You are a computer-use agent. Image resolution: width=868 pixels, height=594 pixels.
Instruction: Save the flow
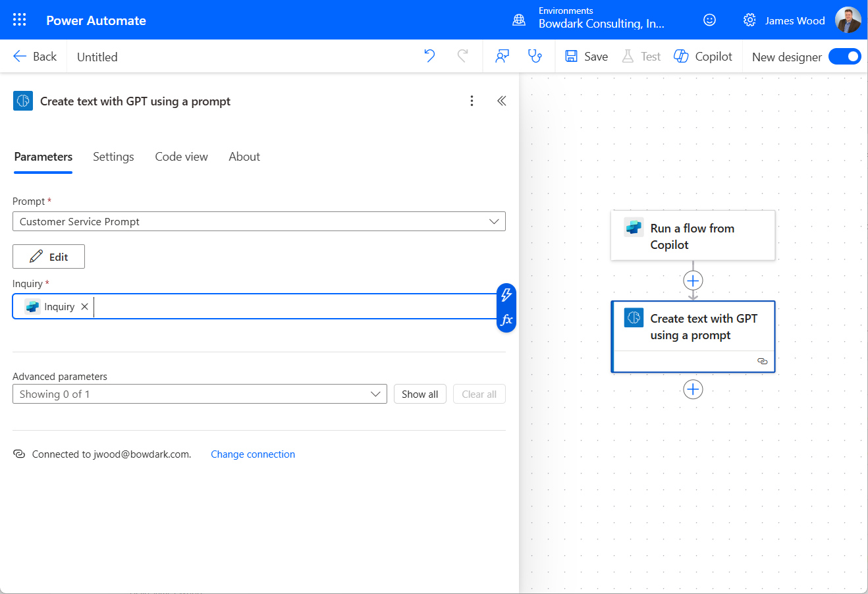587,57
